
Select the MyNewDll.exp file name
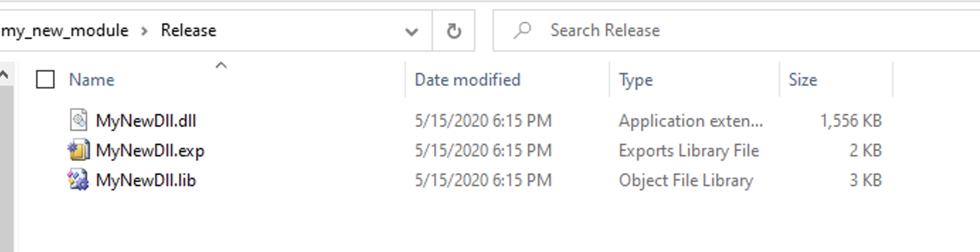coord(150,150)
